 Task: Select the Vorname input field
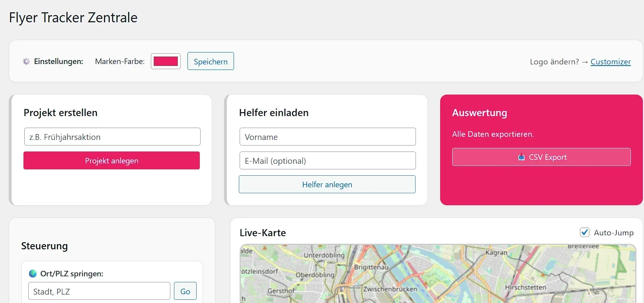[327, 137]
